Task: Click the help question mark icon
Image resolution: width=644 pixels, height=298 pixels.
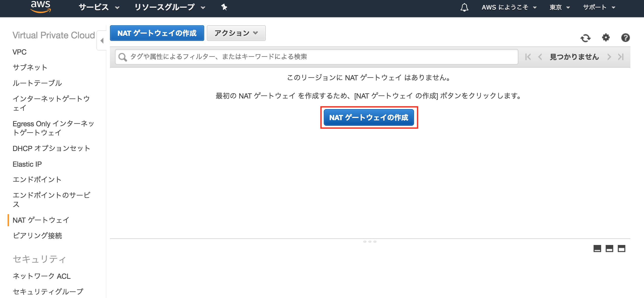Action: tap(625, 38)
